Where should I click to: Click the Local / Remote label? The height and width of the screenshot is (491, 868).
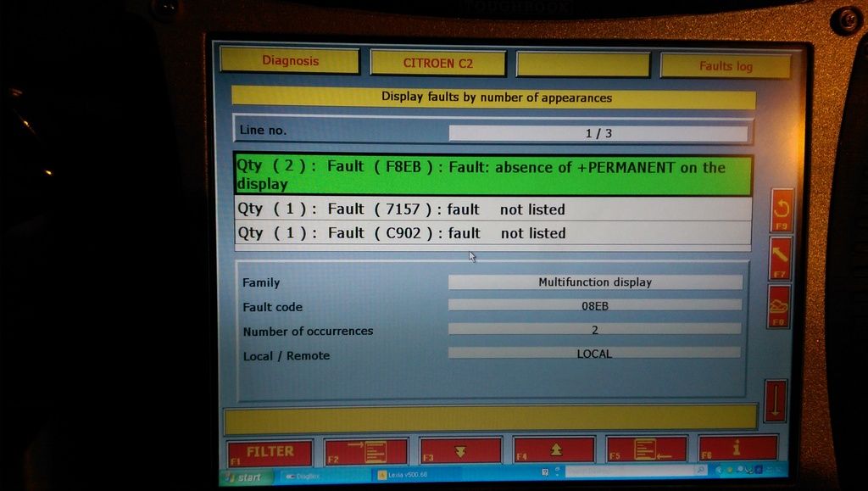click(x=287, y=355)
